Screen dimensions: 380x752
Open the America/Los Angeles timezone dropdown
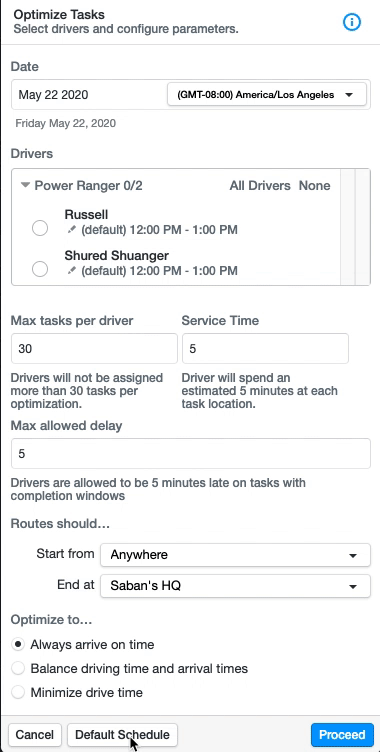coord(267,94)
